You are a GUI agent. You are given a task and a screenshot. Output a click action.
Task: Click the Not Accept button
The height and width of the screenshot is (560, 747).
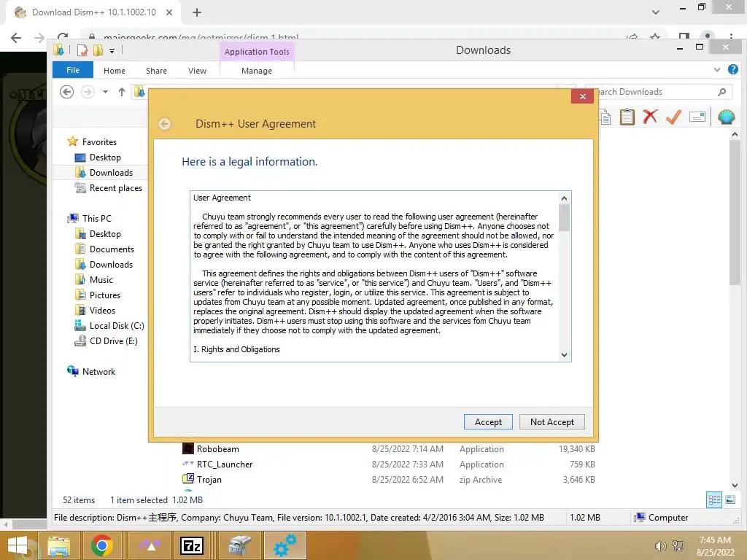coord(551,422)
